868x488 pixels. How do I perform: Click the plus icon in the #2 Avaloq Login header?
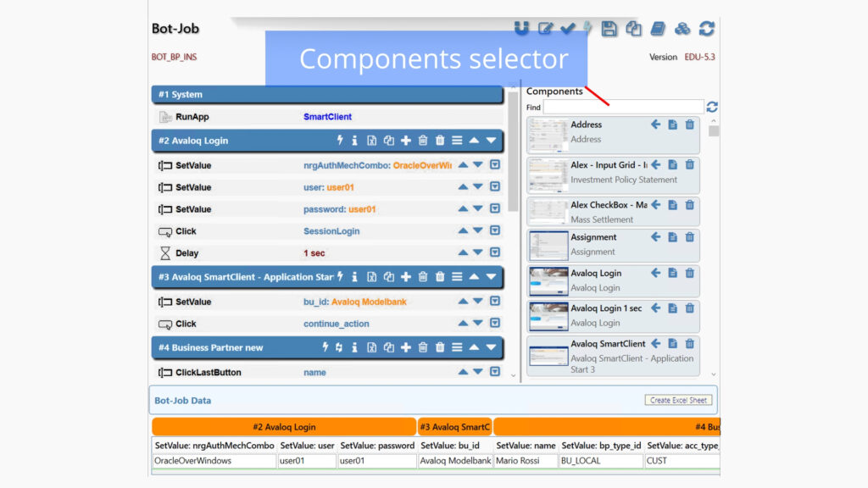click(406, 141)
